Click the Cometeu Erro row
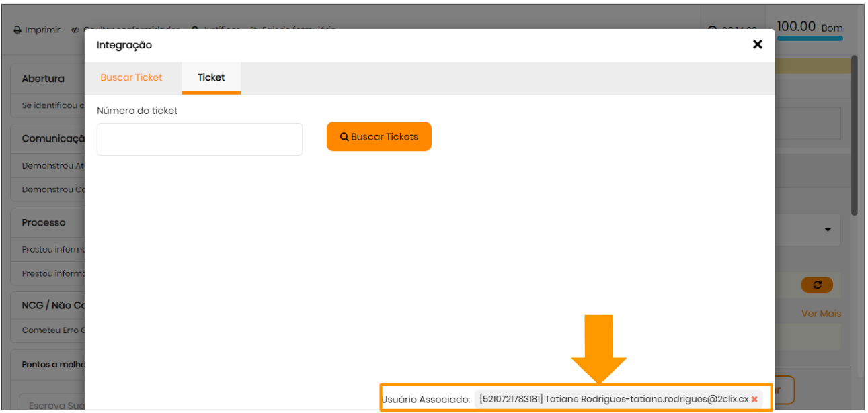Screen dimensions: 868x413 click(52, 330)
